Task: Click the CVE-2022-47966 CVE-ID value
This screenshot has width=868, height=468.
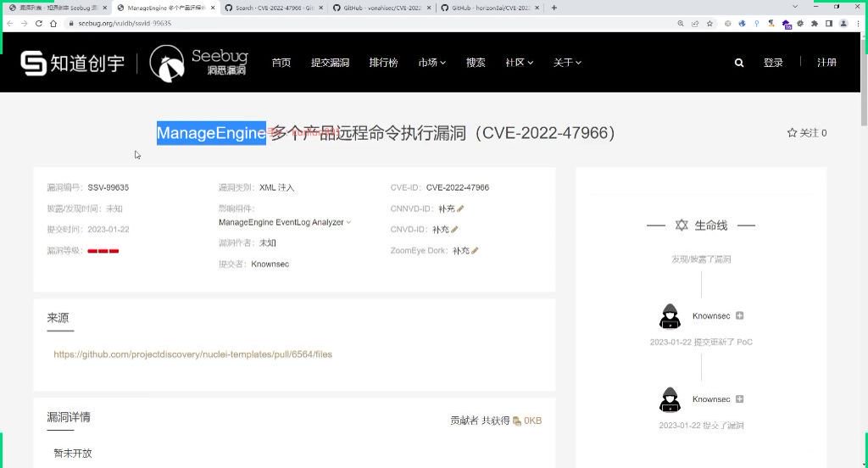Action: coord(457,187)
